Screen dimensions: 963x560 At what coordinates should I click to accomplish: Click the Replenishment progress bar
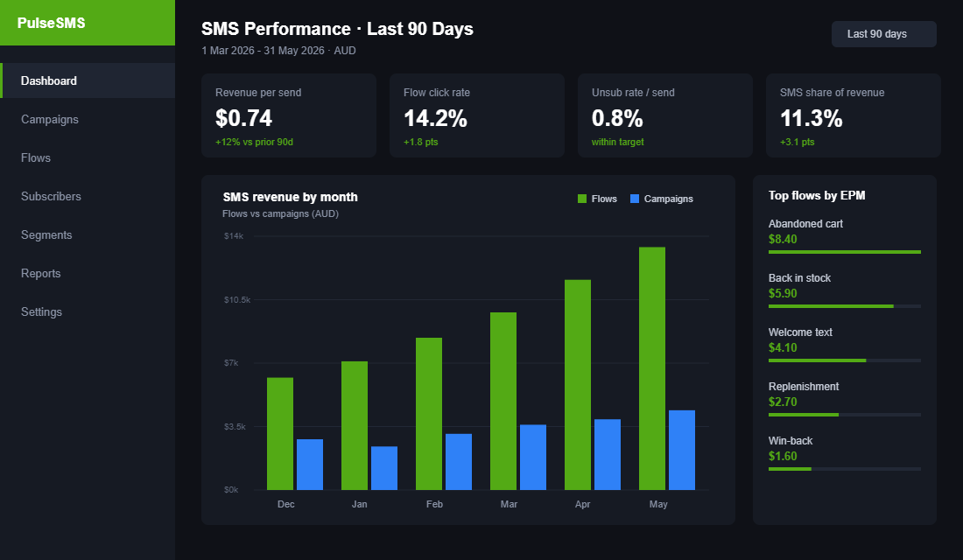pyautogui.click(x=845, y=415)
